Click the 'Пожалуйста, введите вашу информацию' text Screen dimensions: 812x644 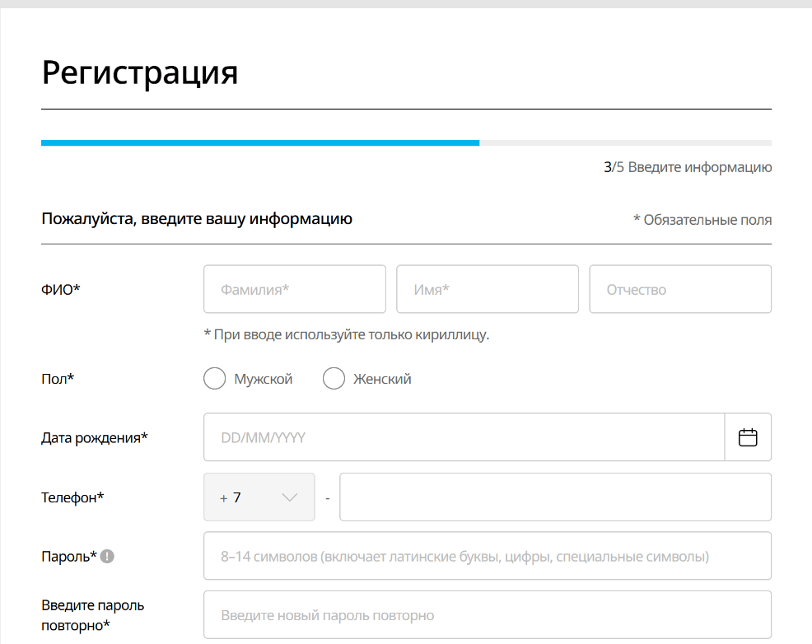coord(197,218)
